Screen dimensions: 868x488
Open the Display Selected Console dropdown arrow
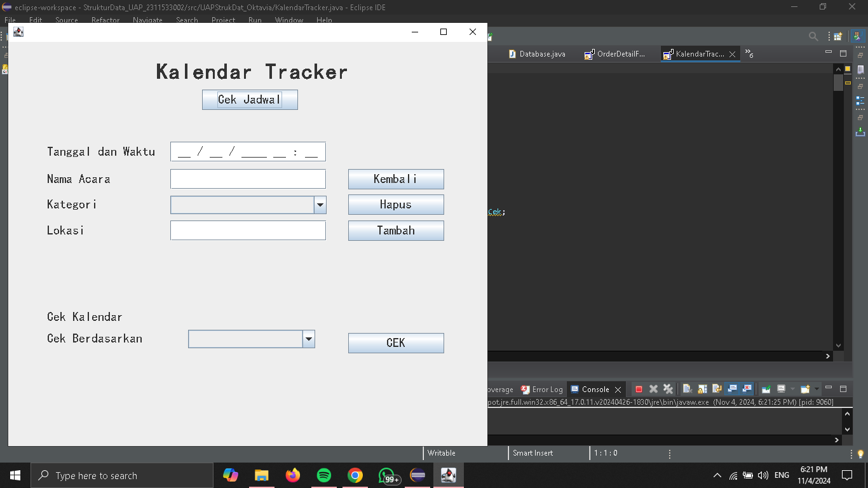[x=792, y=389]
